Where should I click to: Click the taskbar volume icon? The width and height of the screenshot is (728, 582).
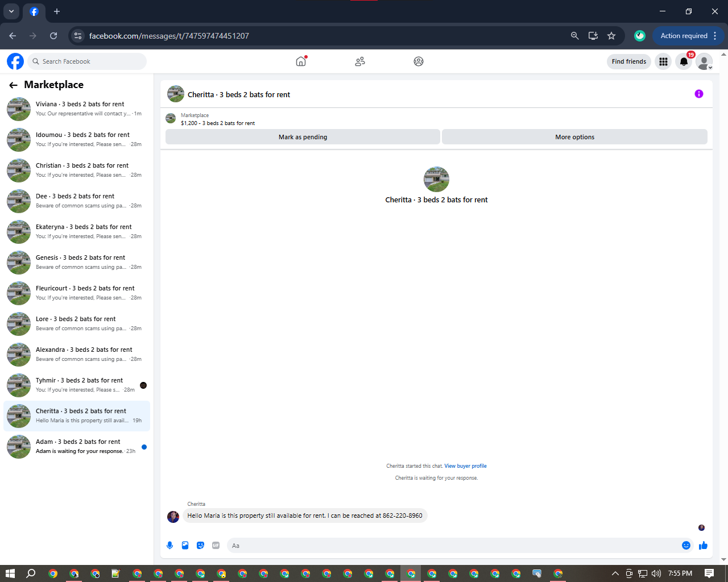(x=656, y=573)
